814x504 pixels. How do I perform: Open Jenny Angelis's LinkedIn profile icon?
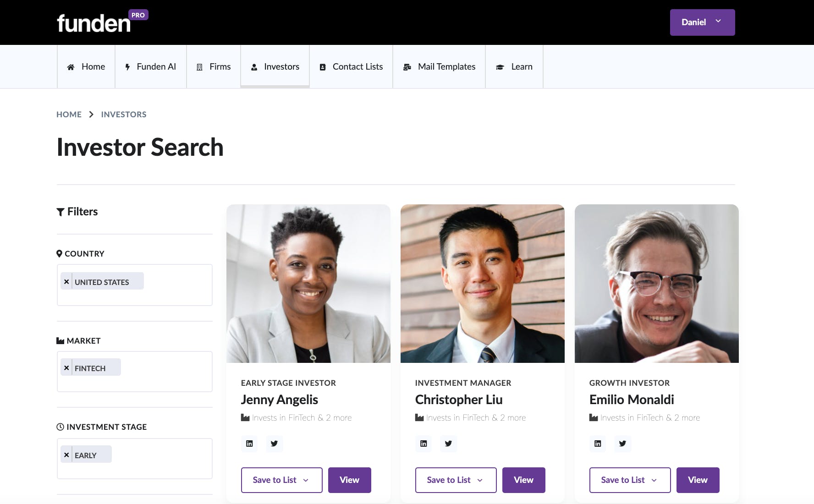point(249,444)
